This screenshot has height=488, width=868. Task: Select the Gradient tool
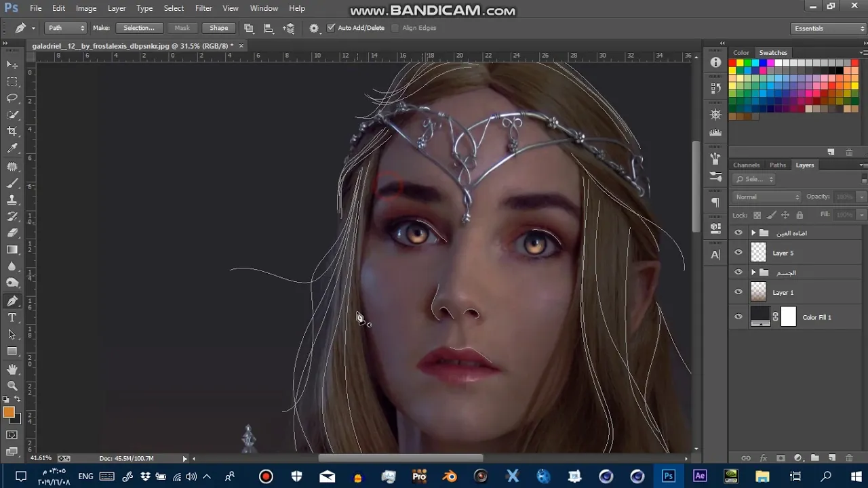click(12, 250)
